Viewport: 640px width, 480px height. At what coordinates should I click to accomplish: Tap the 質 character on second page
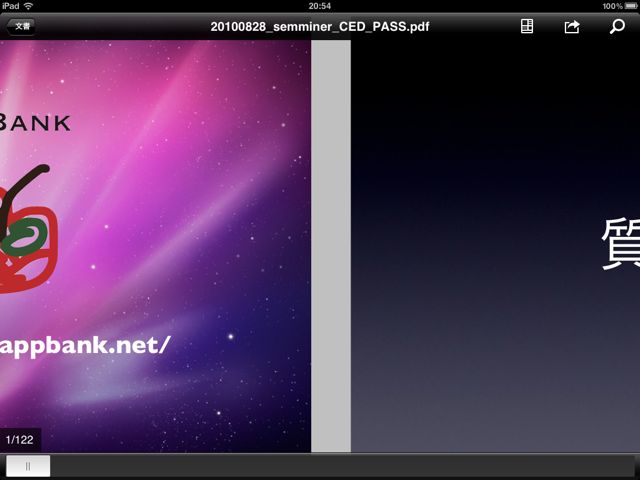pos(620,244)
